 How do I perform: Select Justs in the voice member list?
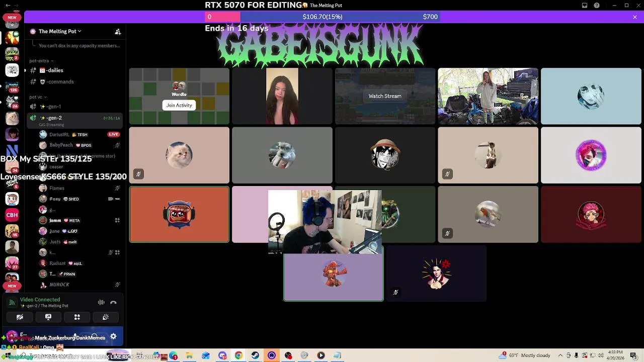79,242
